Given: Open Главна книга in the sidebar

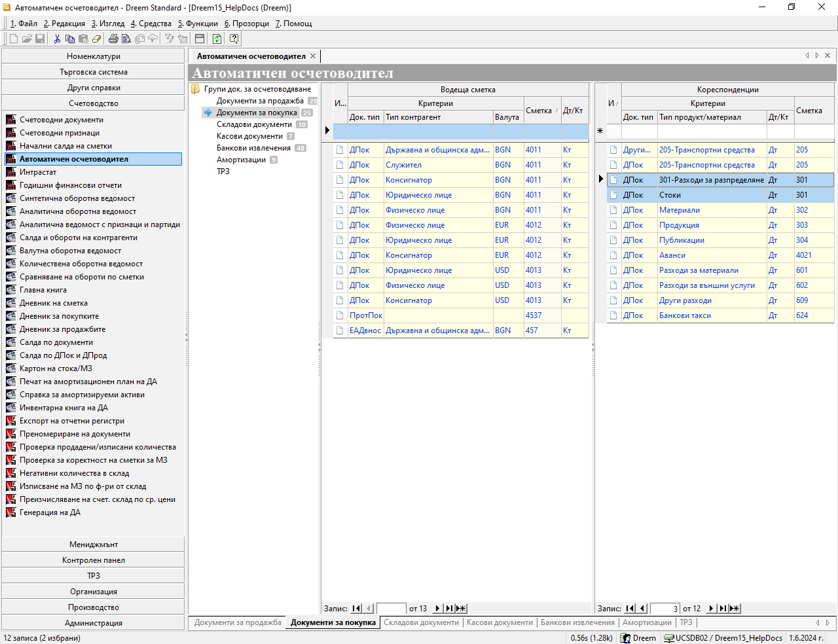Looking at the screenshot, I should 43,290.
